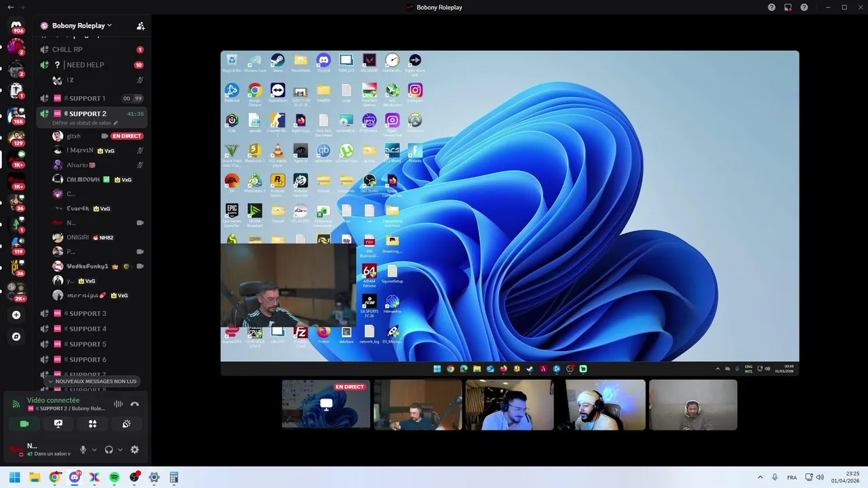Select user Evar4k in voice list

[x=98, y=209]
